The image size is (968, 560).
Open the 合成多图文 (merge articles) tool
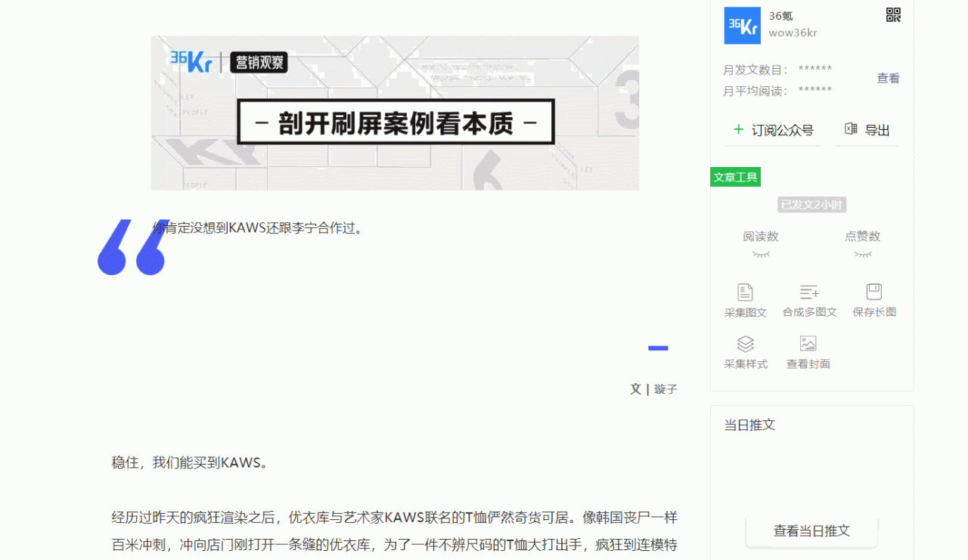tap(810, 293)
